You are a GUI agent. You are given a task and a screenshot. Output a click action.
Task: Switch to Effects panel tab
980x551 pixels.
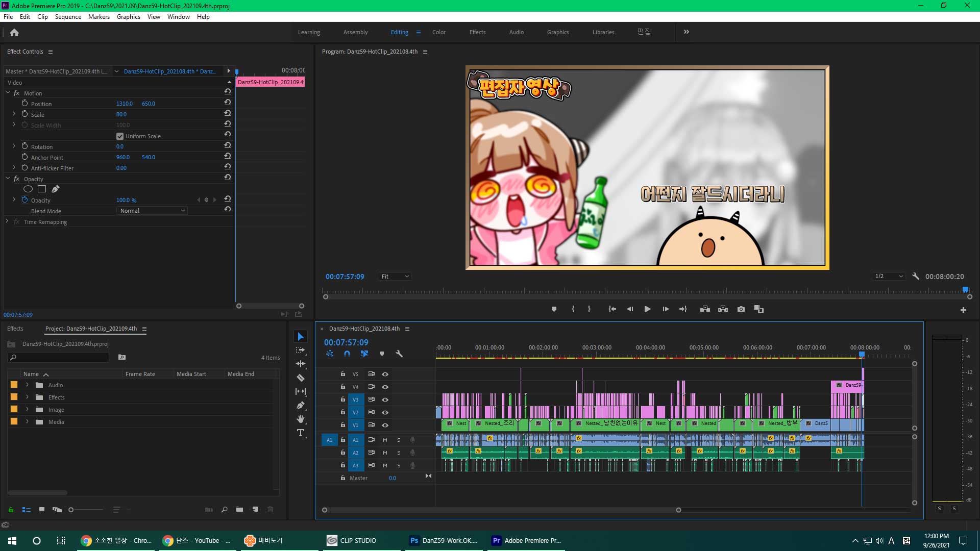[15, 329]
